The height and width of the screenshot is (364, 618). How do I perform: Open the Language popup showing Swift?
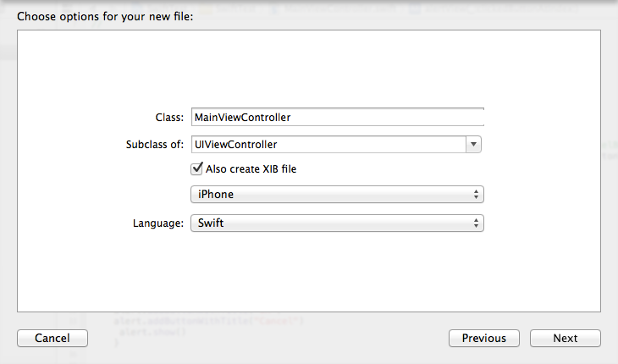338,223
